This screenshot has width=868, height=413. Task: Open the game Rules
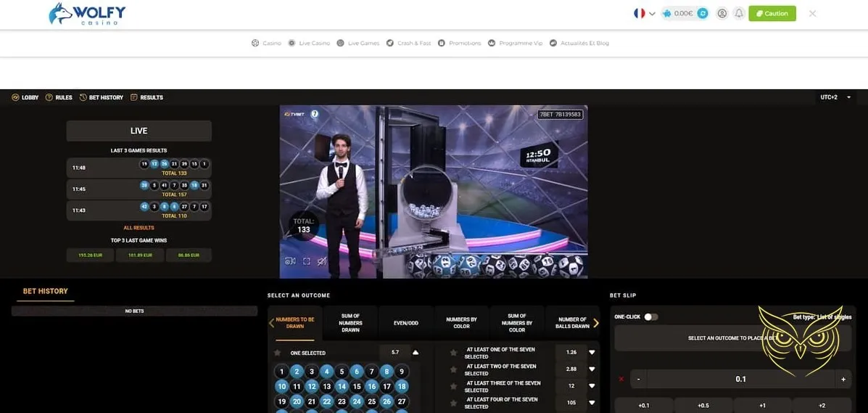[59, 97]
